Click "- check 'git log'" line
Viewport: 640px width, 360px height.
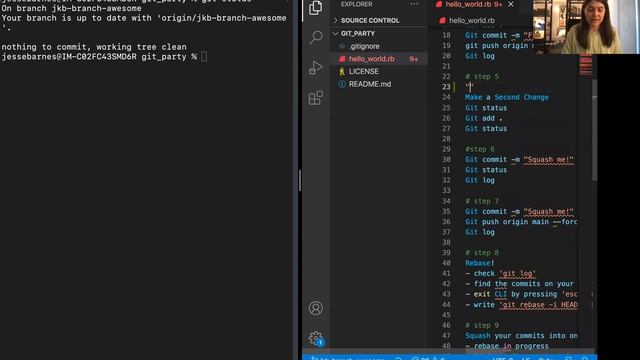point(500,273)
